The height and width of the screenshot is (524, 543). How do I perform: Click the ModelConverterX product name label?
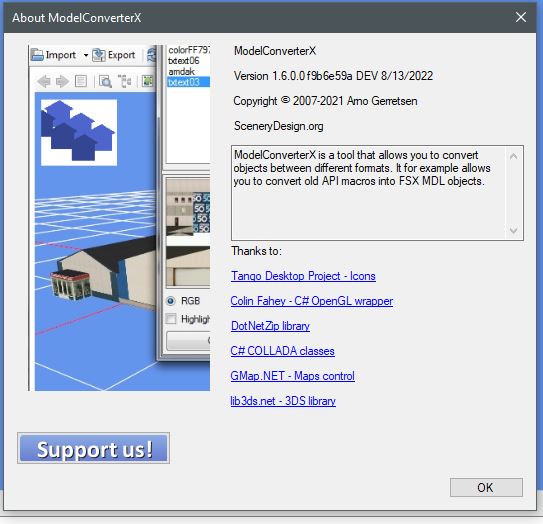click(x=275, y=51)
